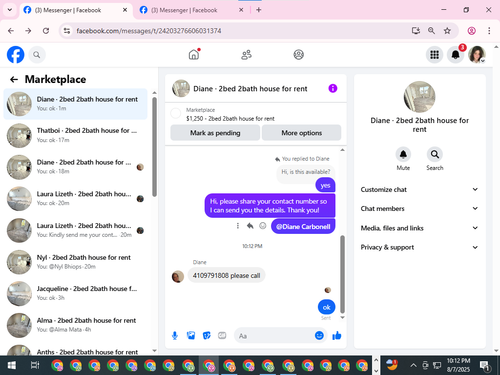This screenshot has width=500, height=375.
Task: Open Facebook search magnifier
Action: (x=37, y=55)
